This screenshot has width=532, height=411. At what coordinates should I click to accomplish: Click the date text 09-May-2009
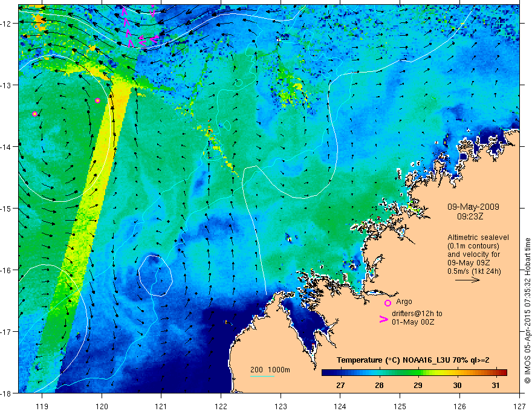pyautogui.click(x=473, y=207)
